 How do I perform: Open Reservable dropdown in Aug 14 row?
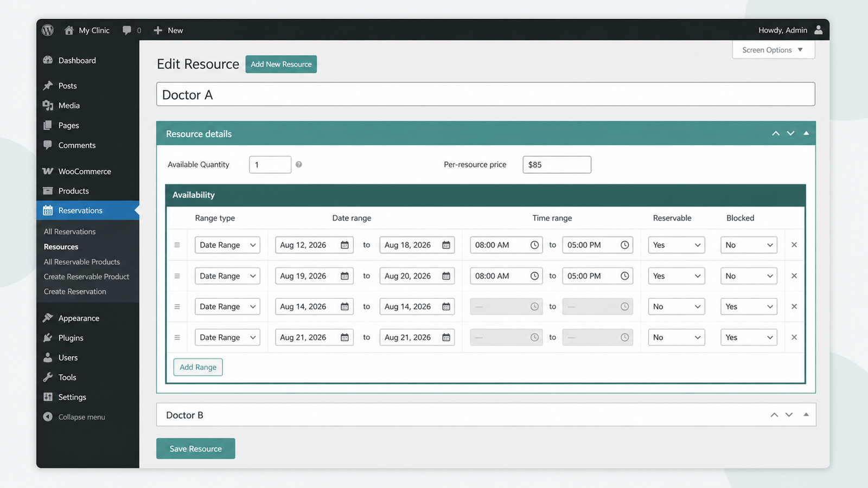pos(676,306)
